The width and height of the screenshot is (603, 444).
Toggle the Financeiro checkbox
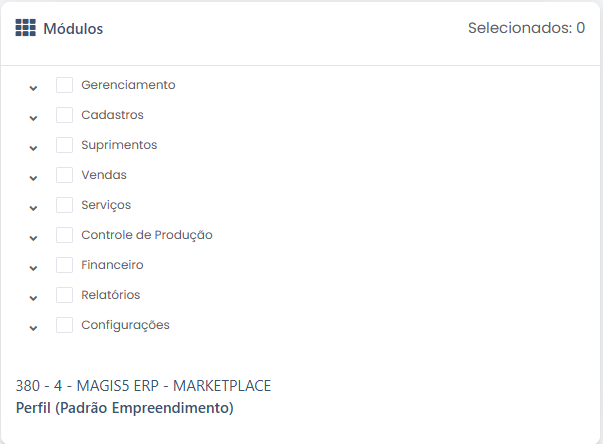coord(64,265)
